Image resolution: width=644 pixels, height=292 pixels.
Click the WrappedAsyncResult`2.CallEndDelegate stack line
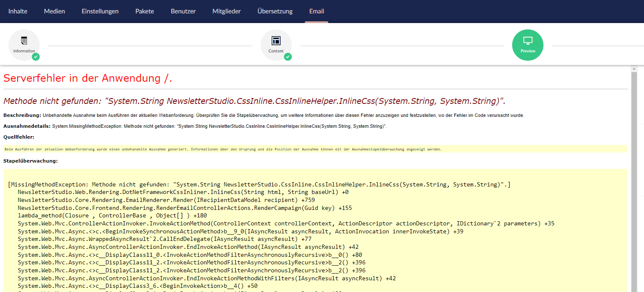[x=165, y=239]
